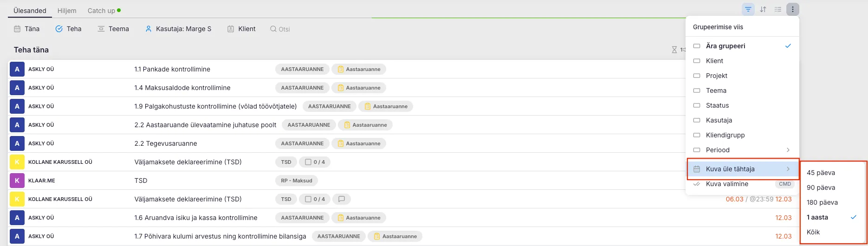
Task: Click the comment bubble icon on TSD task
Action: tap(342, 199)
